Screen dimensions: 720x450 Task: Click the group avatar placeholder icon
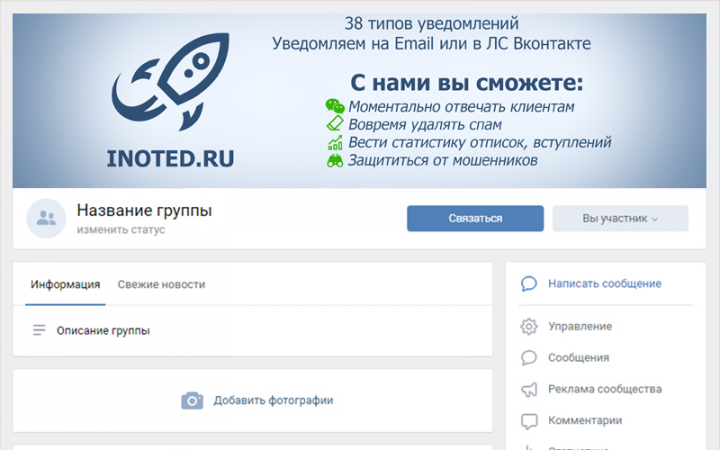coord(46,219)
